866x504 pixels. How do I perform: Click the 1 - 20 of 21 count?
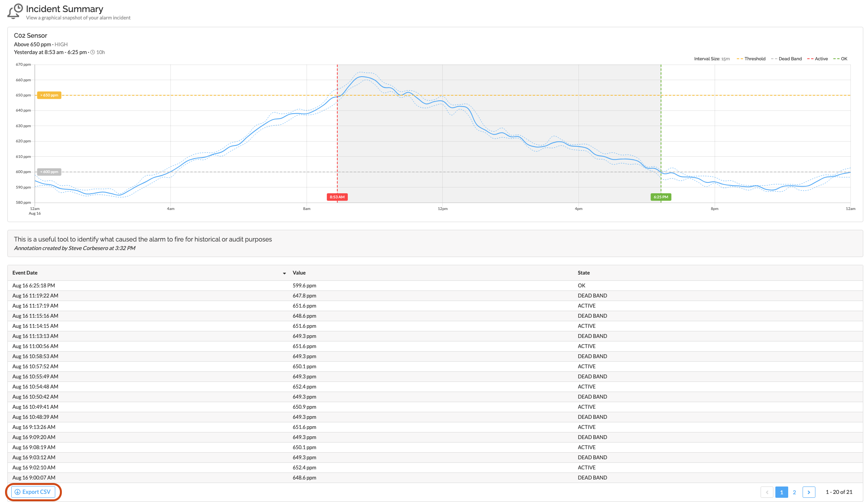point(839,492)
